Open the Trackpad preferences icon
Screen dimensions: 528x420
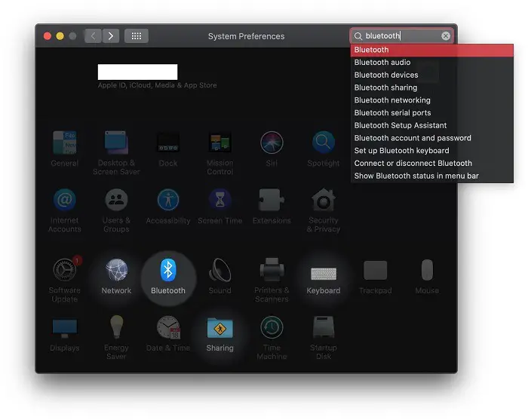tap(375, 270)
